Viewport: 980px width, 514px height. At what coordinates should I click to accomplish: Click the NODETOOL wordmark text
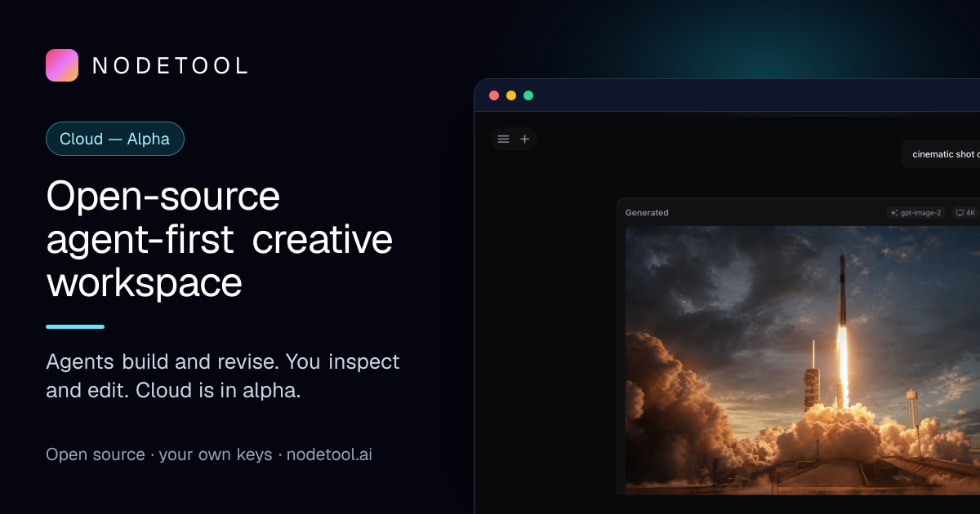coord(170,66)
